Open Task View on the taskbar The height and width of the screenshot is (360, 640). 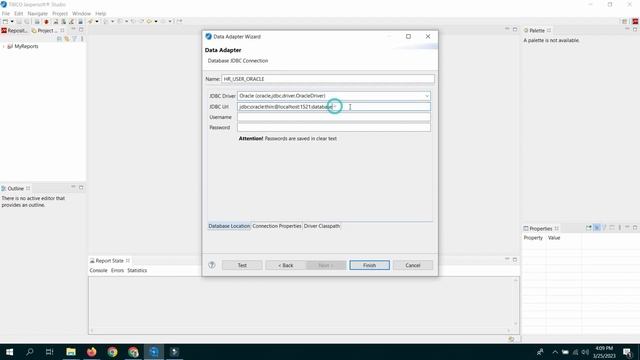[x=49, y=352]
